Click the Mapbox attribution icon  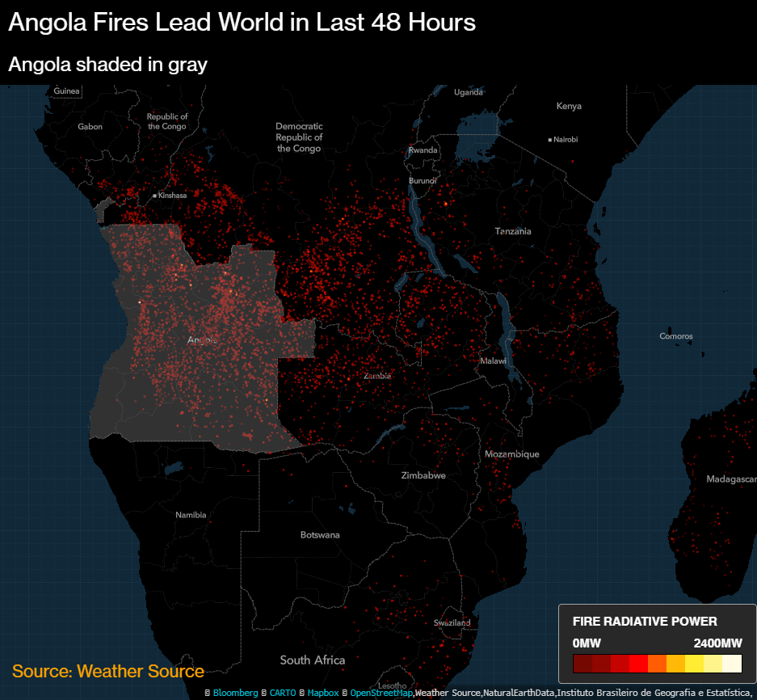pyautogui.click(x=302, y=693)
